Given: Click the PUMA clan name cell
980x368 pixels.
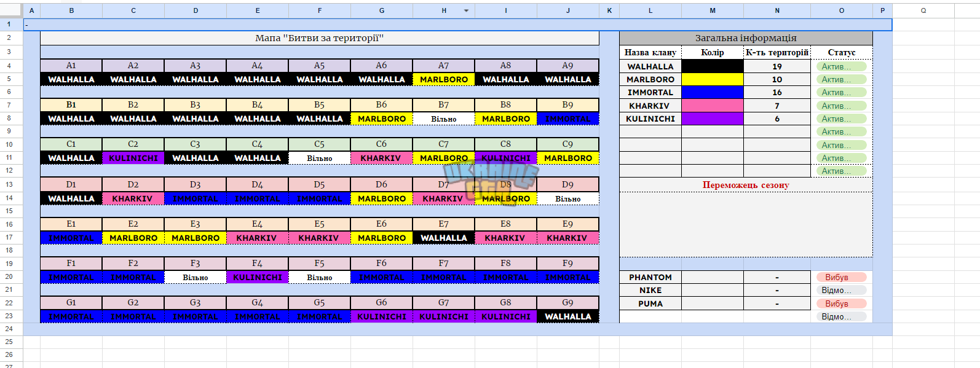Looking at the screenshot, I should point(650,303).
